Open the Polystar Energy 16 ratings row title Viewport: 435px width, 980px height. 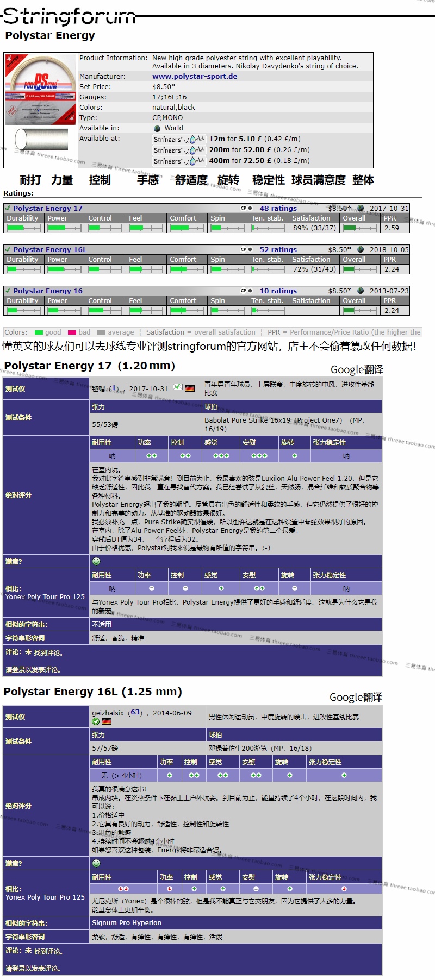point(48,291)
